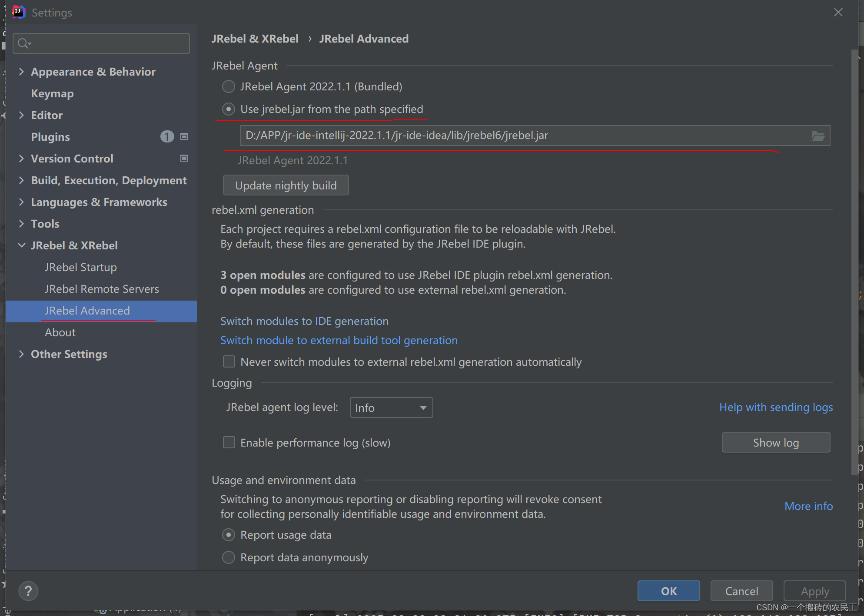
Task: Open the JRebel About page
Action: tap(60, 332)
